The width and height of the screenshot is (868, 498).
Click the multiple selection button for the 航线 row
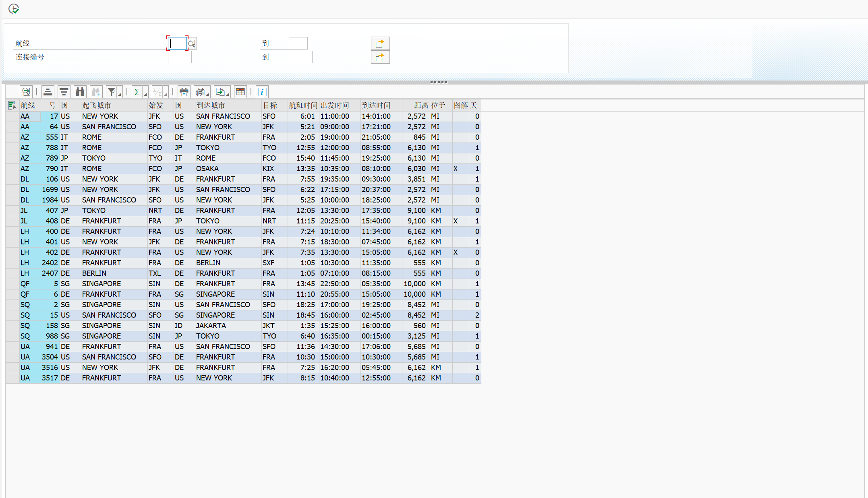[380, 43]
